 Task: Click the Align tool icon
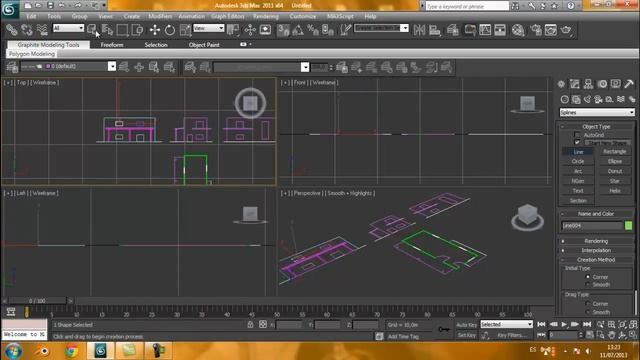click(x=435, y=30)
